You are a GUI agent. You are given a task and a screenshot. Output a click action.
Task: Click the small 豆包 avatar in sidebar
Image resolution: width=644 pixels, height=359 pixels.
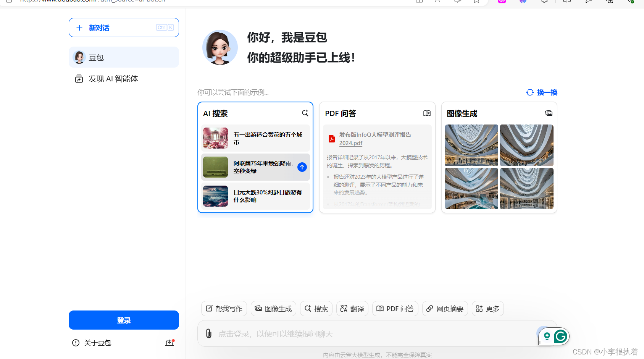[79, 57]
